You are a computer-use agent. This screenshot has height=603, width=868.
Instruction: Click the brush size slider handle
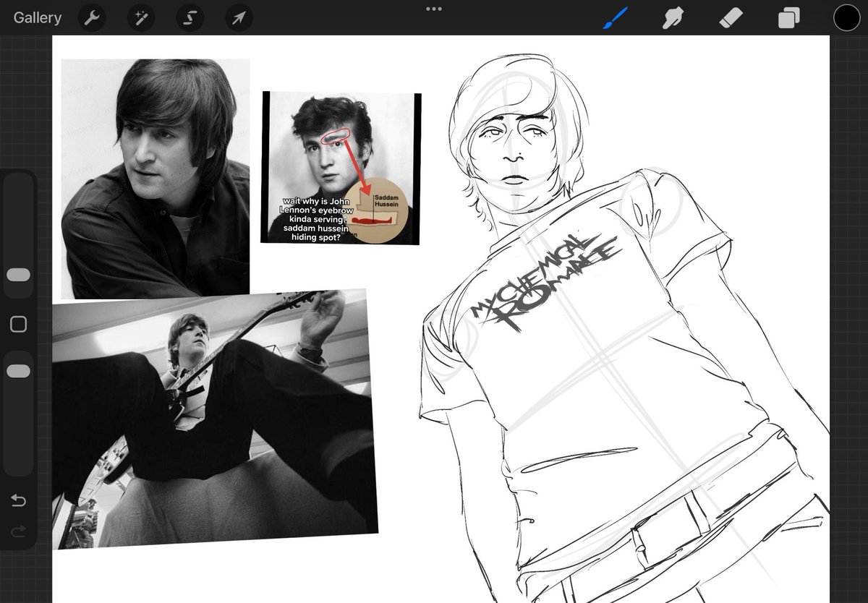[x=18, y=275]
